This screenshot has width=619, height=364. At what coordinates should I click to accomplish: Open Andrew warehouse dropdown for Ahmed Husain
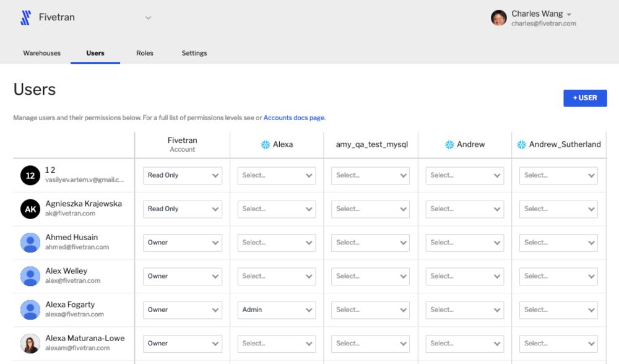(x=465, y=243)
